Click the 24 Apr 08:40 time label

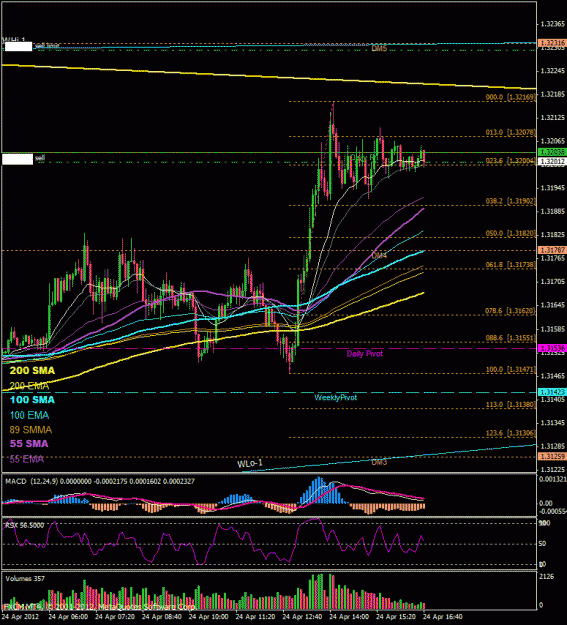pyautogui.click(x=162, y=617)
